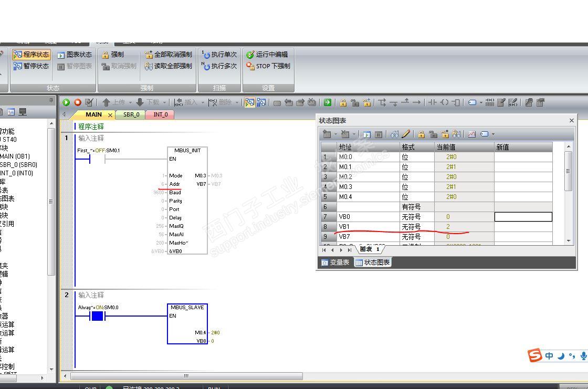Toggle the program status icon in editor toolbar
Screen dimensions: 588x389
tap(249, 102)
